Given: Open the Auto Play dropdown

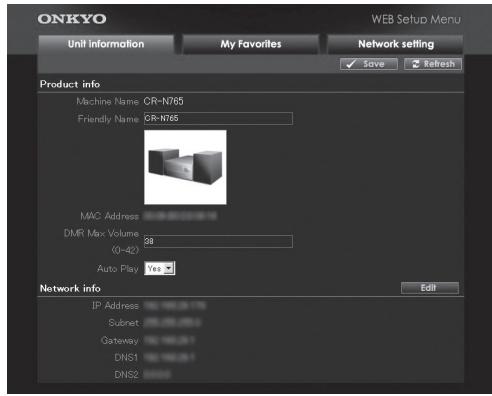Looking at the screenshot, I should (159, 268).
